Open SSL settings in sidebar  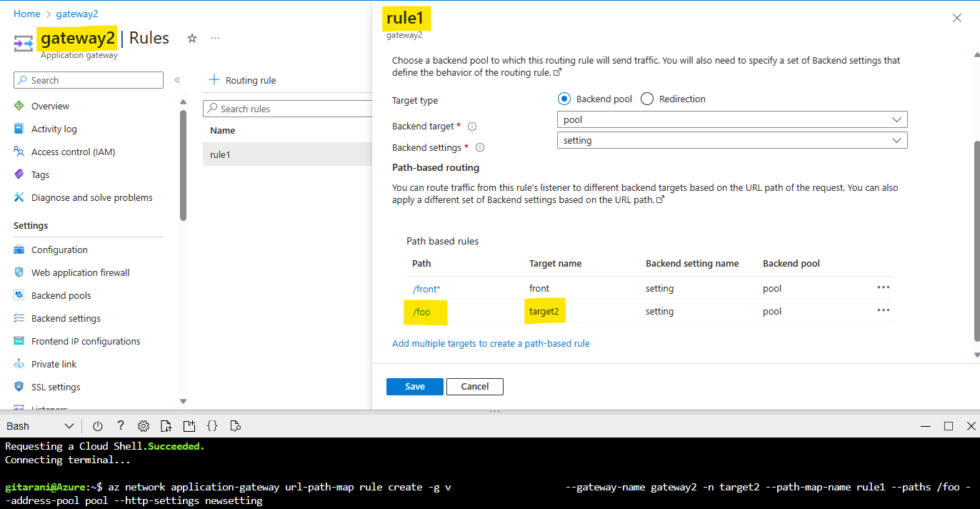[56, 387]
